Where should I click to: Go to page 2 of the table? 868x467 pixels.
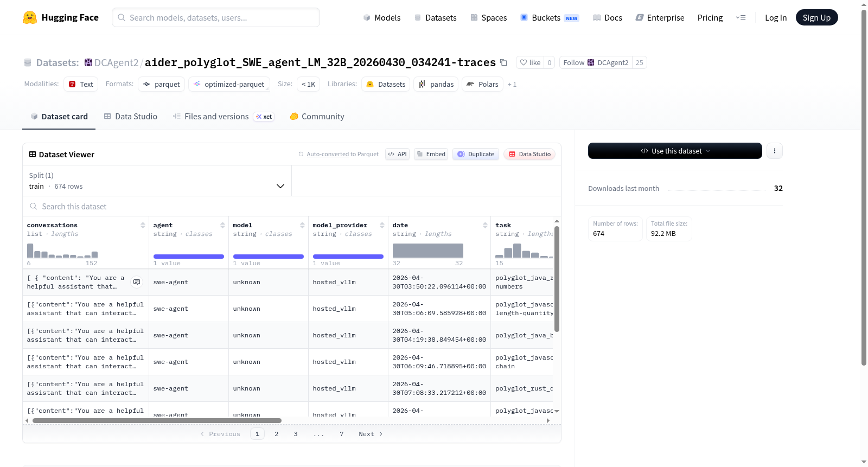tap(277, 434)
